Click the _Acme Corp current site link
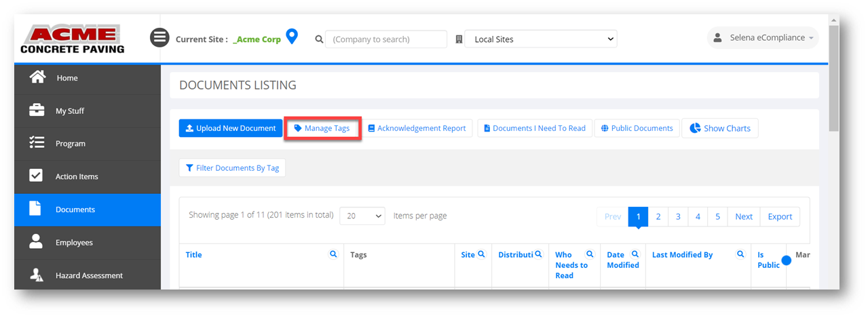The image size is (868, 318). pyautogui.click(x=257, y=39)
